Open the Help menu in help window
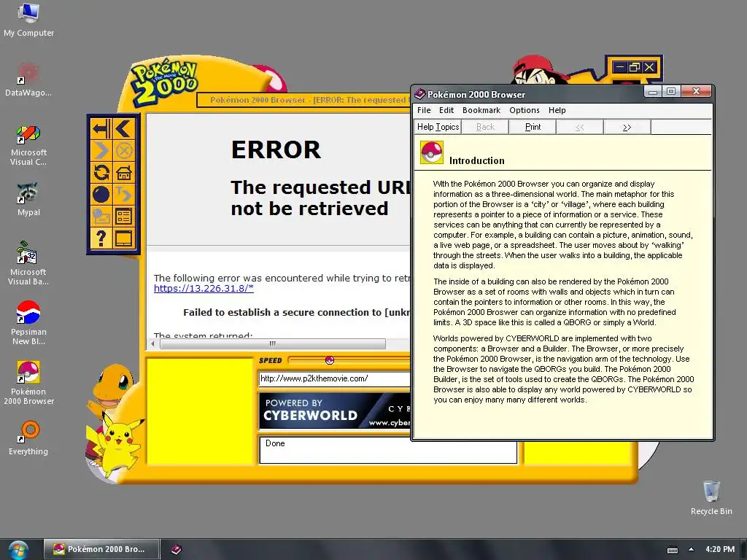The height and width of the screenshot is (560, 747). tap(557, 110)
